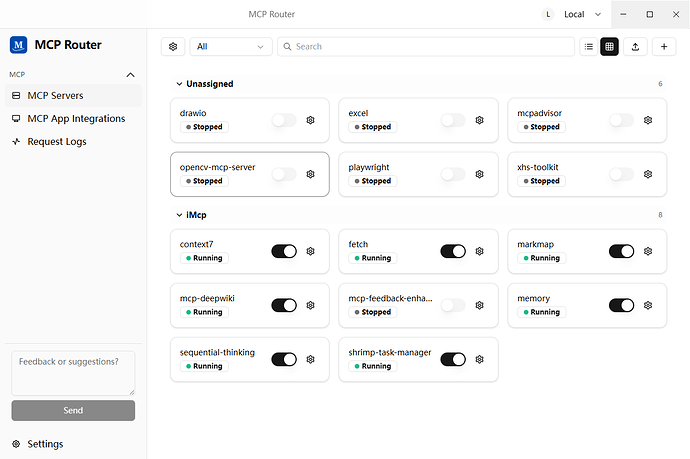Open settings gear for shrimp-task-manager server
This screenshot has width=690, height=459.
(479, 360)
